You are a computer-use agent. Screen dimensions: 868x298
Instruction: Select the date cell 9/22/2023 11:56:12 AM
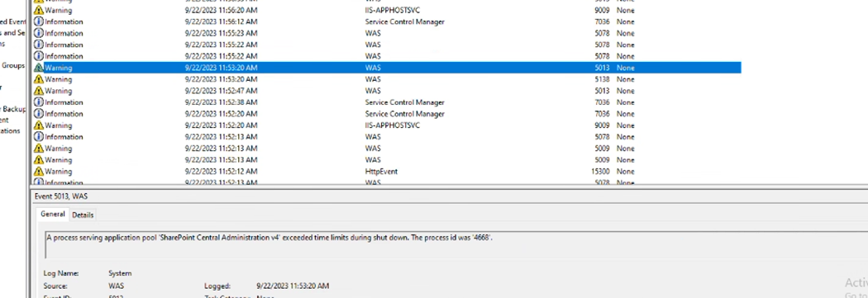tap(221, 21)
